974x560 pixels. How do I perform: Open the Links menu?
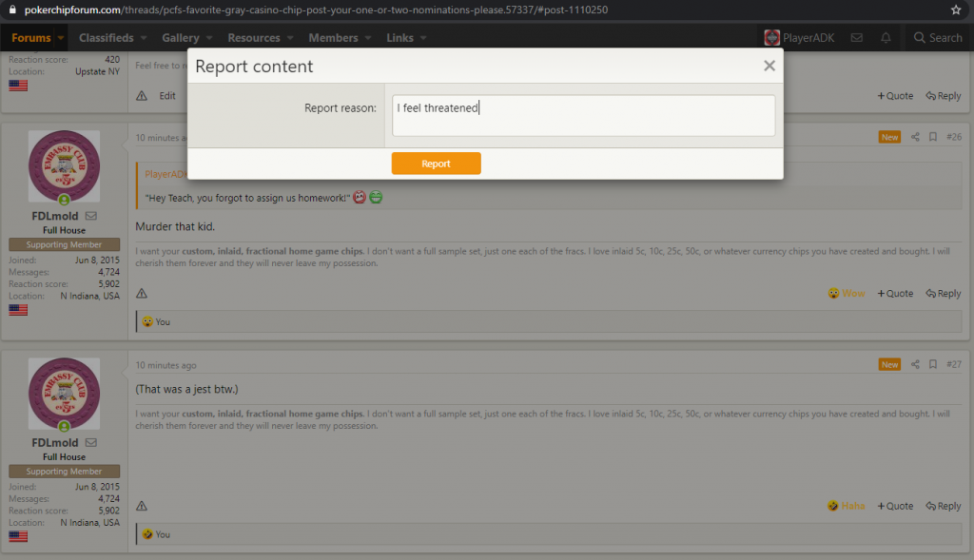pyautogui.click(x=399, y=38)
